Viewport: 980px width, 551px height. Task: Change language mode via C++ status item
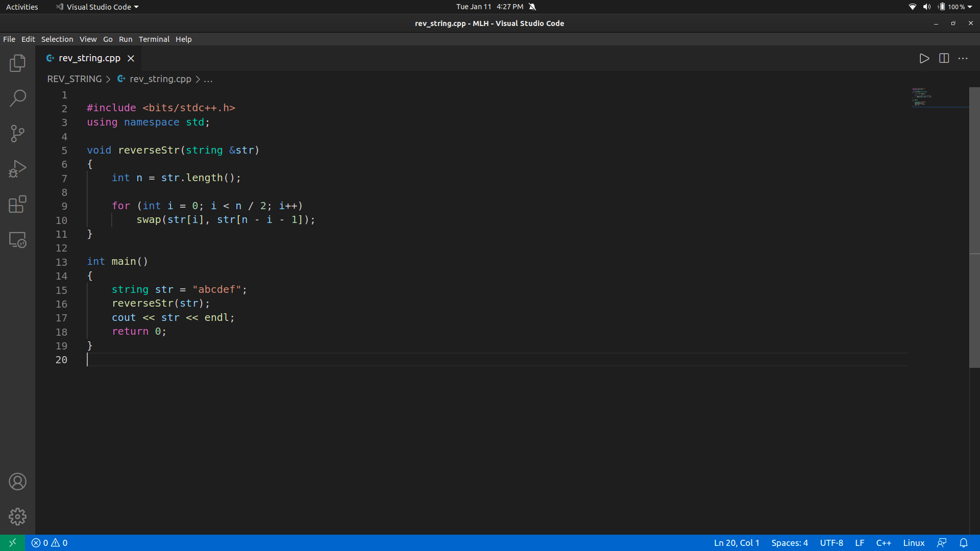[883, 543]
